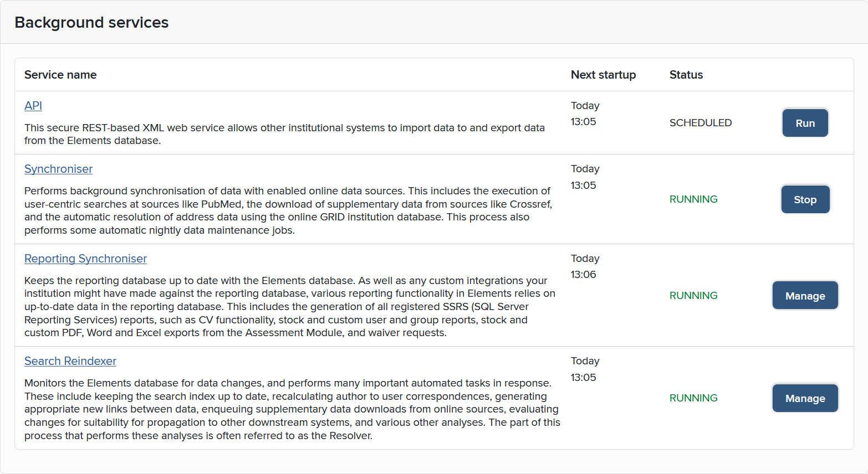The width and height of the screenshot is (868, 474).
Task: Click Reporting Synchroniser's RUNNING status text
Action: pyautogui.click(x=693, y=296)
